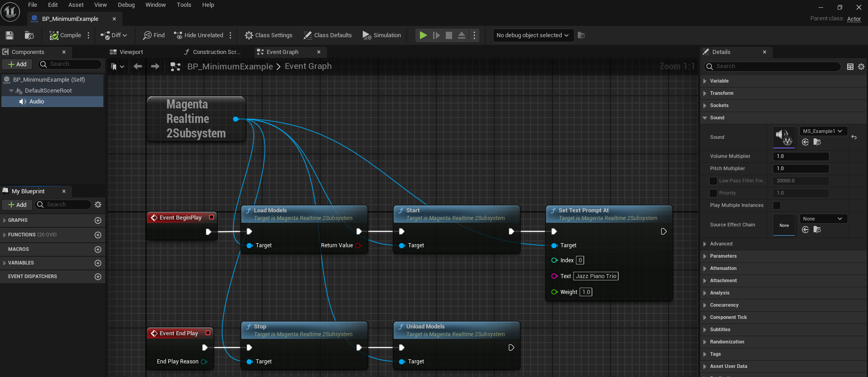868x377 pixels.
Task: Edit Text pin value Jazz Piano Trio
Action: tap(596, 276)
